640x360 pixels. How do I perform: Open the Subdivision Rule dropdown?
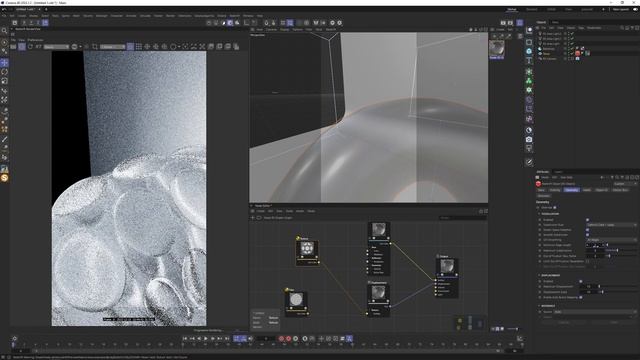click(x=611, y=225)
